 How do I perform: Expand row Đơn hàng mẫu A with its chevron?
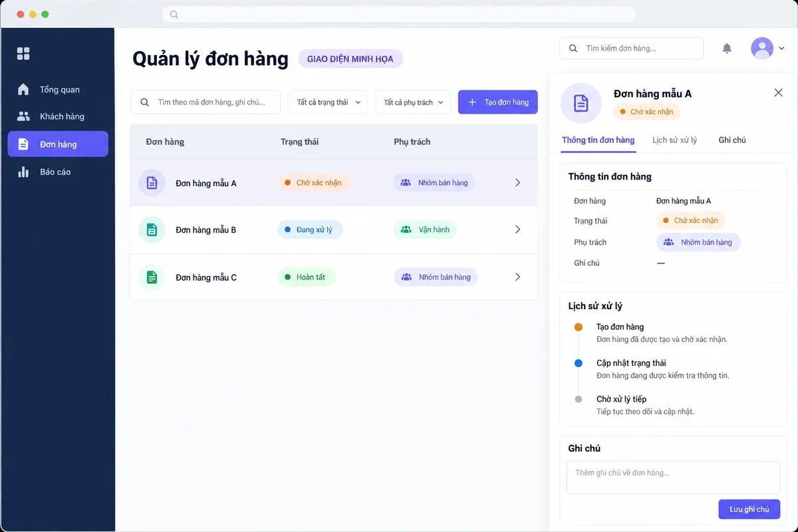[518, 182]
